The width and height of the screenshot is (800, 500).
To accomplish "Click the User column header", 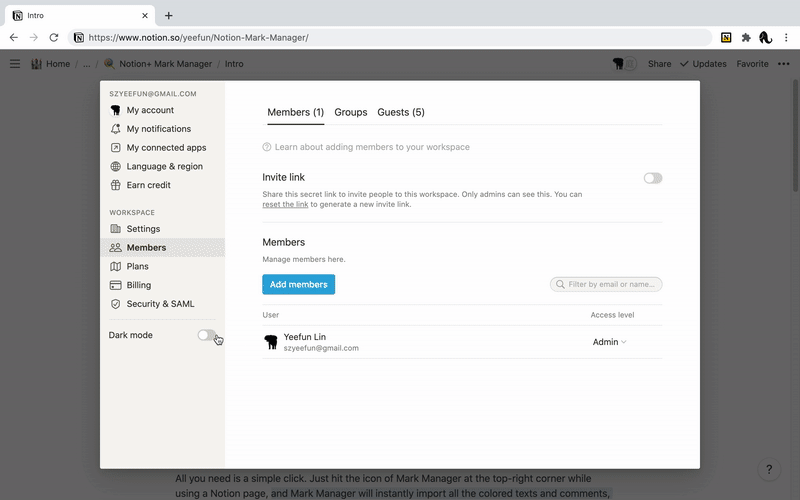I will 270,315.
